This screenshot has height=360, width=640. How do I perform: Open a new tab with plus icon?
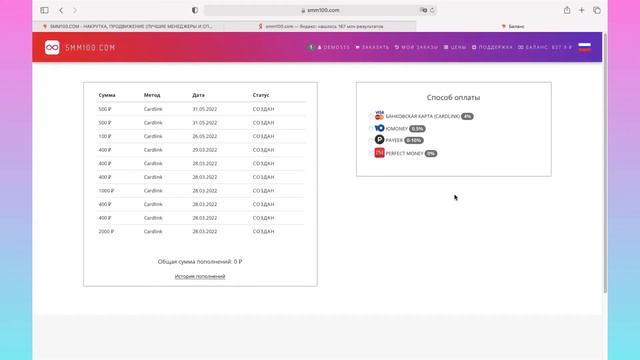(582, 10)
